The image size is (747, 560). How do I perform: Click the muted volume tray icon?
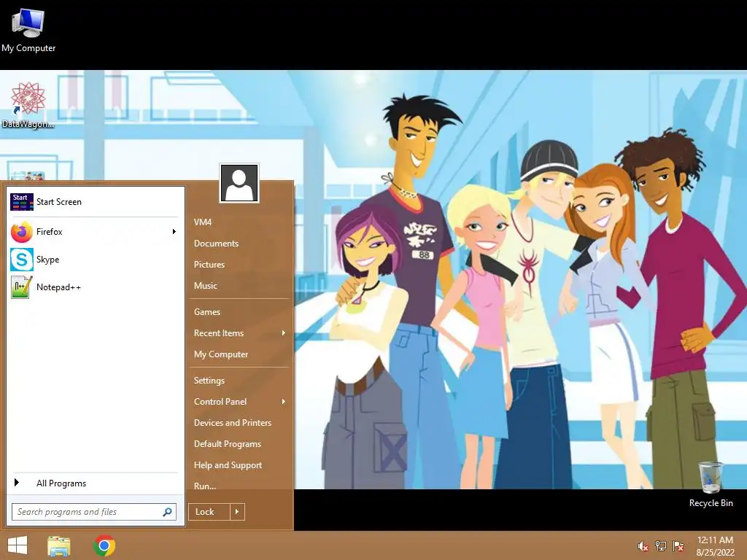tap(643, 546)
